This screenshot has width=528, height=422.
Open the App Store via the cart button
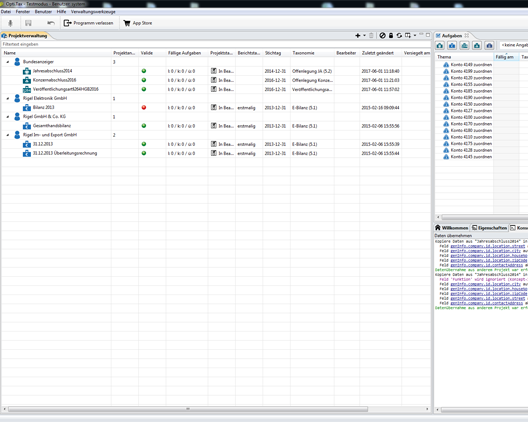138,23
